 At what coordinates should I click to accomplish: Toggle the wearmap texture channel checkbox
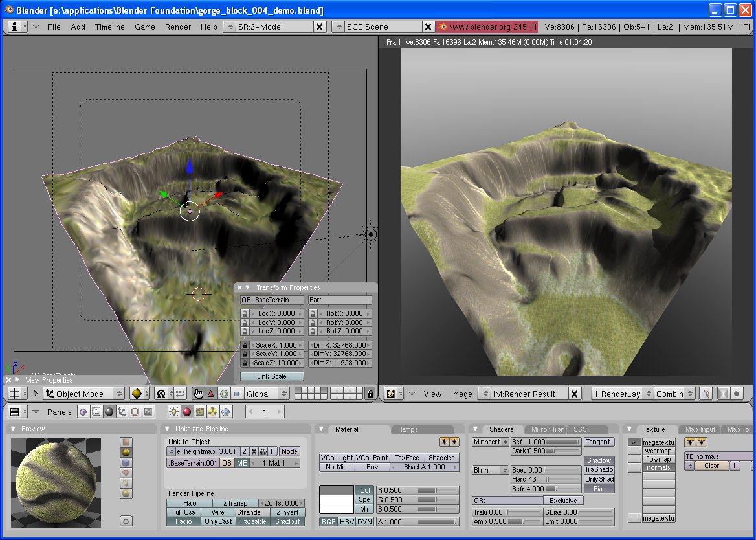point(634,451)
